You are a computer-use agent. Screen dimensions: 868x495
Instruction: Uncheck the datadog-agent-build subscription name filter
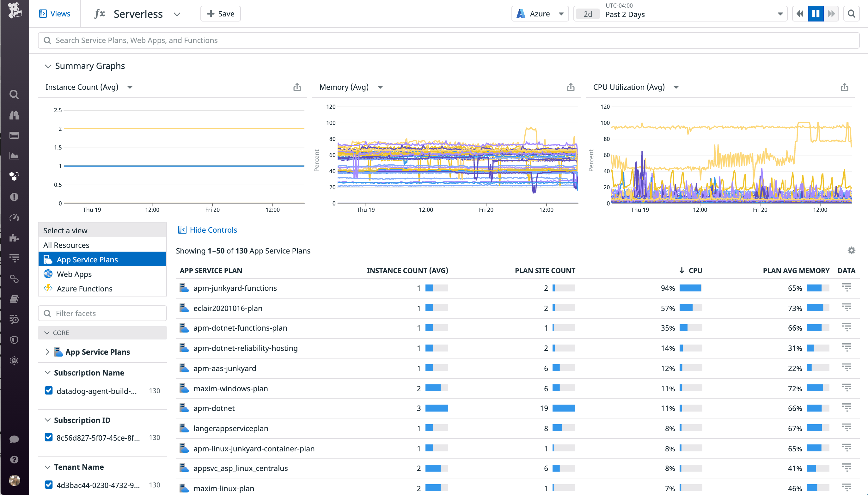(x=49, y=390)
